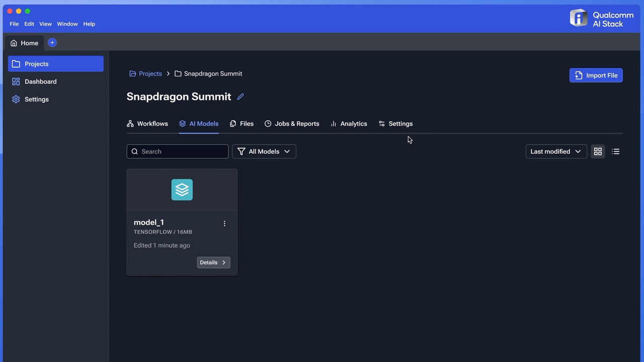Viewport: 644px width, 362px height.
Task: Click the Edited 1 minute ago text
Action: pyautogui.click(x=162, y=245)
